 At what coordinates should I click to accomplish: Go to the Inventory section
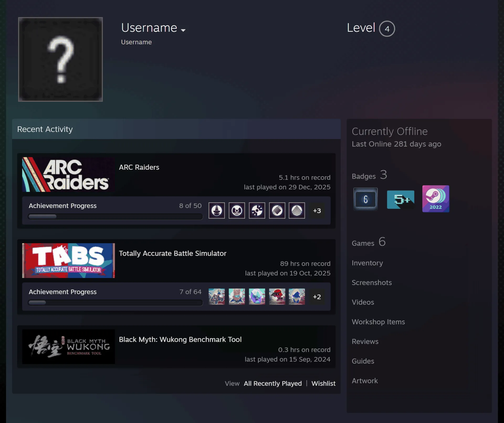367,263
